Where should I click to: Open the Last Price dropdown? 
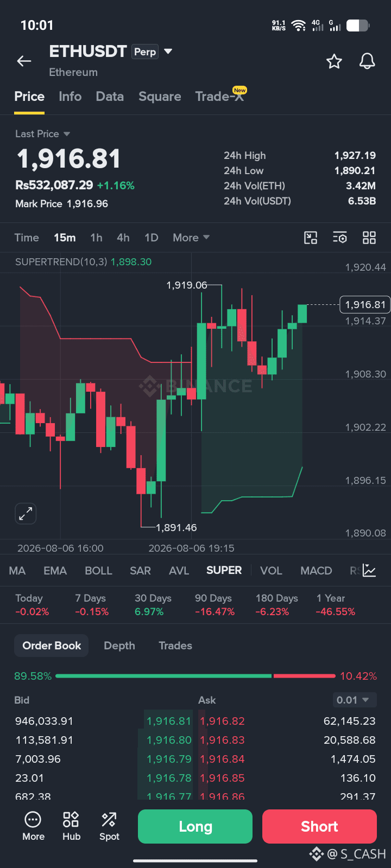coord(43,133)
